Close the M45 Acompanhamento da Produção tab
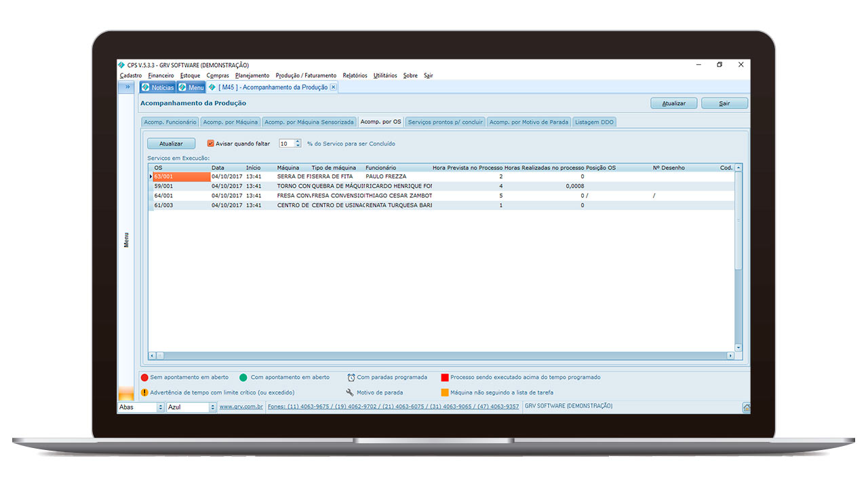Image resolution: width=868 pixels, height=488 pixels. tap(333, 87)
